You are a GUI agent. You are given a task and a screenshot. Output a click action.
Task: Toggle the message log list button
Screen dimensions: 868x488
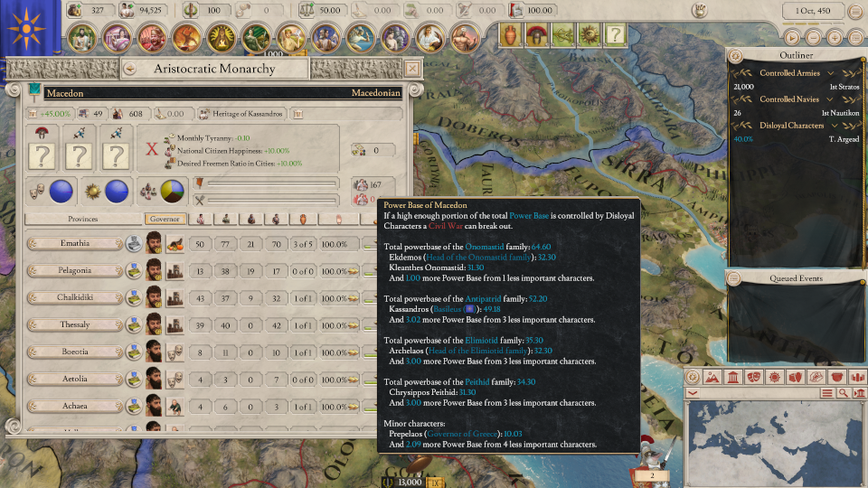click(x=856, y=38)
